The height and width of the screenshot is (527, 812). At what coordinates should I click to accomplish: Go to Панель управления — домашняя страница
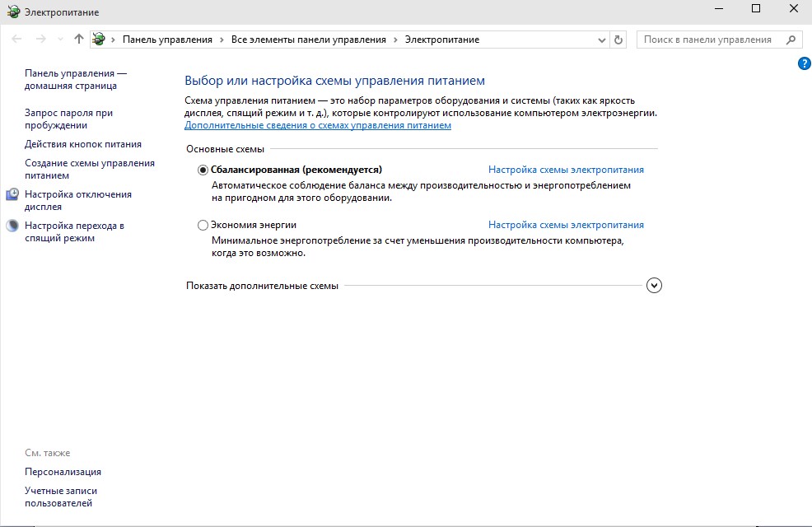76,80
